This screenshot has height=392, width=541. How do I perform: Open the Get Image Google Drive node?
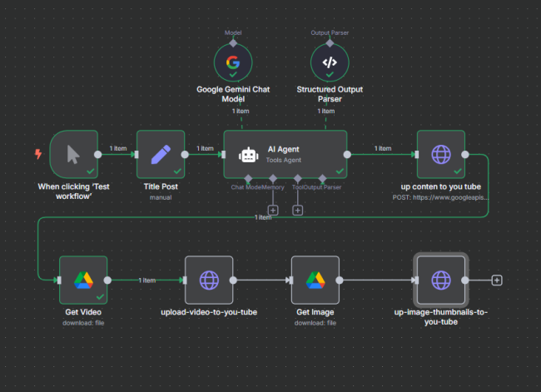tap(315, 280)
